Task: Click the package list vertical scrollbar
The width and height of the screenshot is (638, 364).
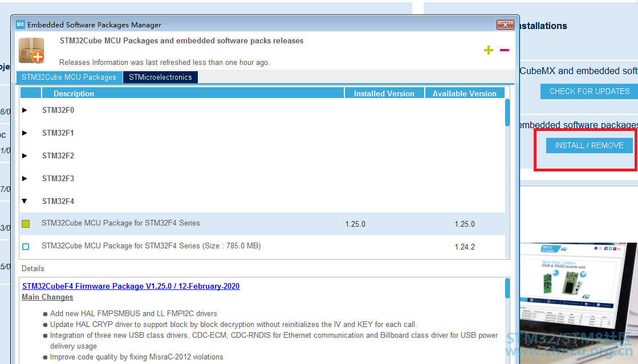Action: point(507,113)
